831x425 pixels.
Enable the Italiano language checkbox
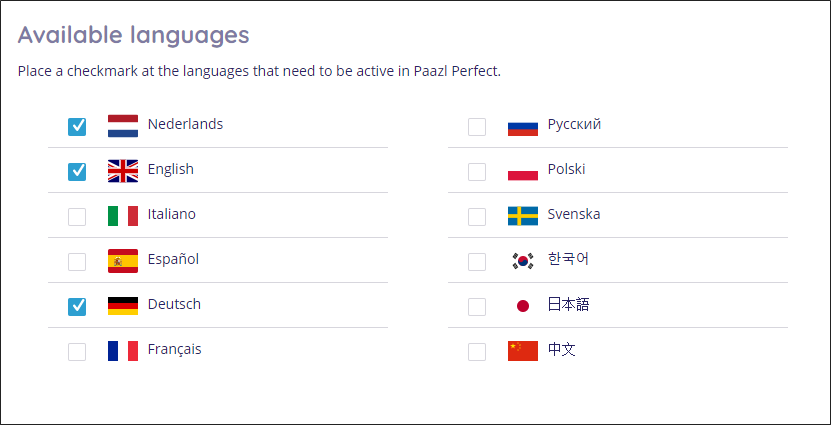77,217
